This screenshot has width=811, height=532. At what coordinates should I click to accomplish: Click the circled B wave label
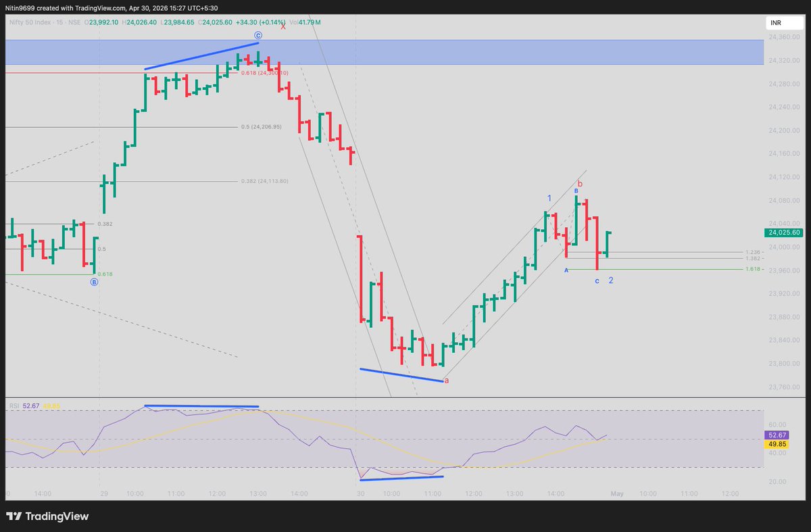[94, 282]
